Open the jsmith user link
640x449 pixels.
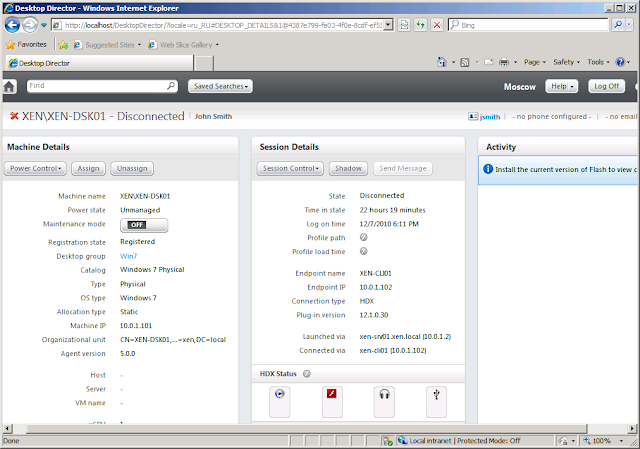[490, 117]
